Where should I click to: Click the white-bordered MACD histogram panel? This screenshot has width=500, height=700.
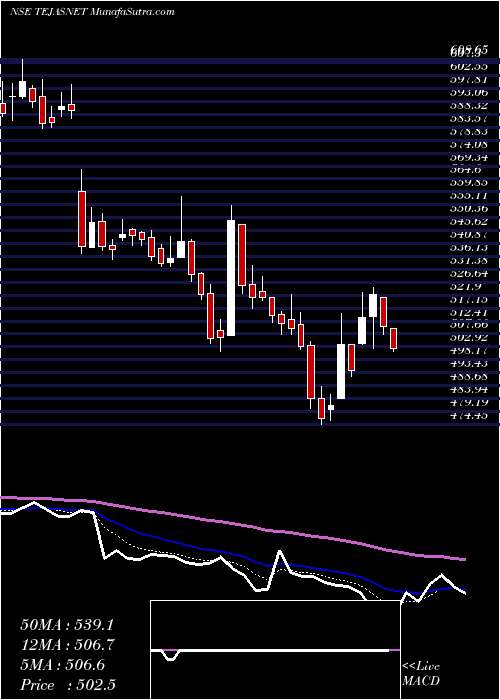coord(276,650)
